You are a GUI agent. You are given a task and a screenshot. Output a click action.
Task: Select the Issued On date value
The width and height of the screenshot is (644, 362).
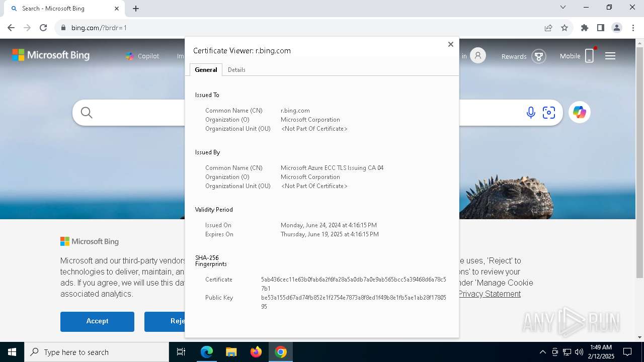click(x=329, y=225)
